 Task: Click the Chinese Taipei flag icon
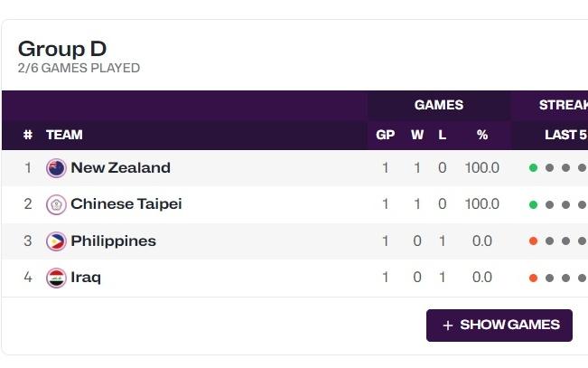pos(56,204)
